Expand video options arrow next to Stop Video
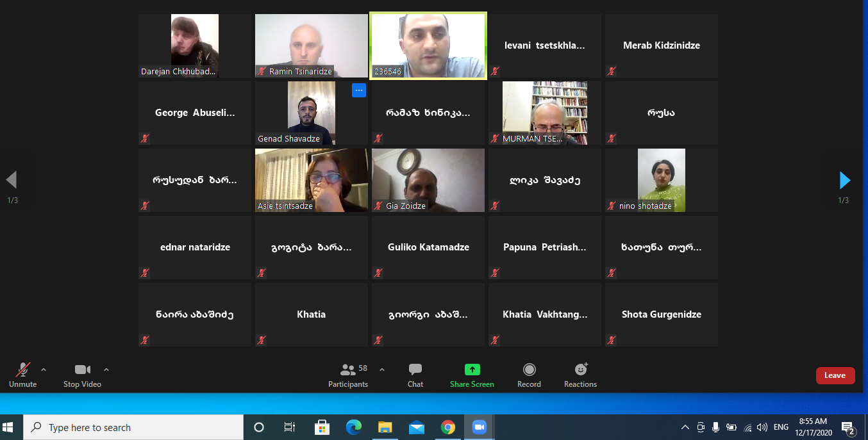This screenshot has width=868, height=440. pyautogui.click(x=106, y=370)
